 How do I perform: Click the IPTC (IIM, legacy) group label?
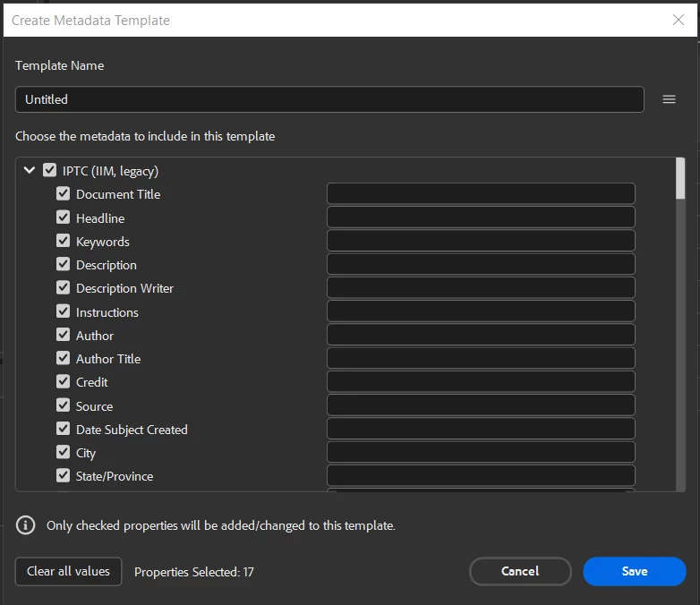click(x=110, y=171)
